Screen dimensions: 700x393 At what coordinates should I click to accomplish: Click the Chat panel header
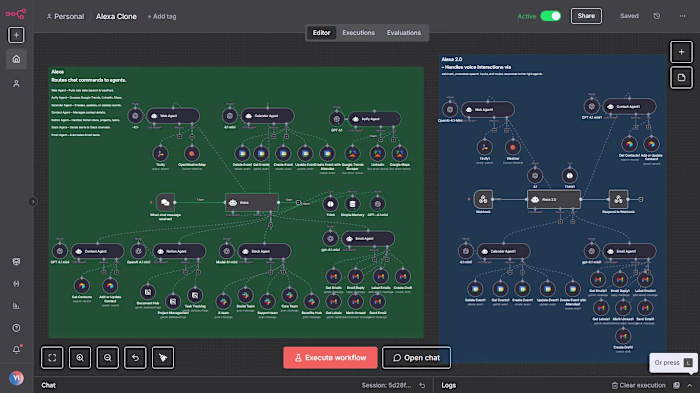(x=49, y=385)
